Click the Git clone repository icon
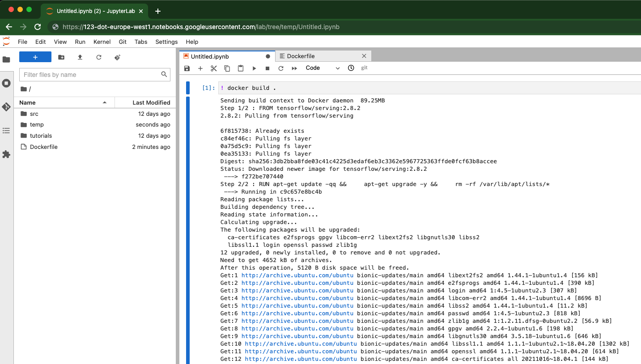The image size is (641, 364). (x=118, y=57)
